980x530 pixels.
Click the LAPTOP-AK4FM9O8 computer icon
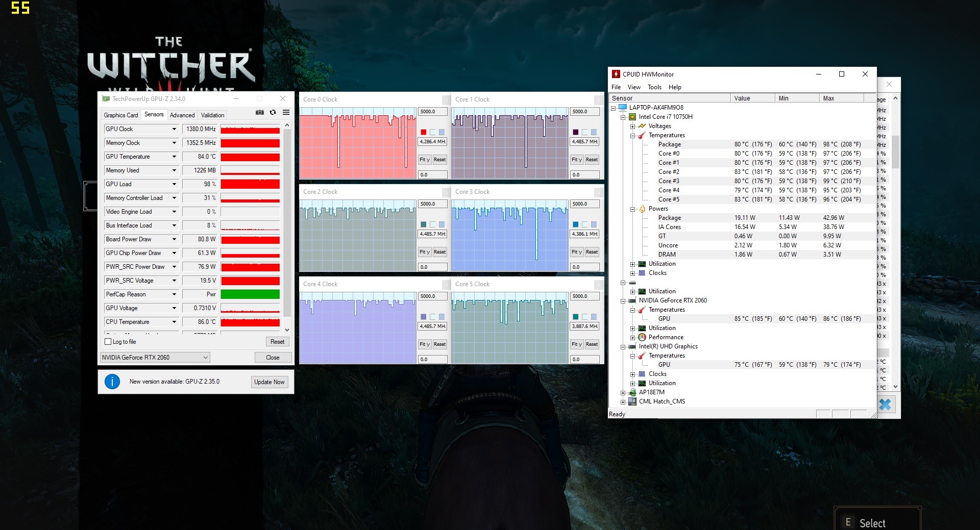pos(622,108)
